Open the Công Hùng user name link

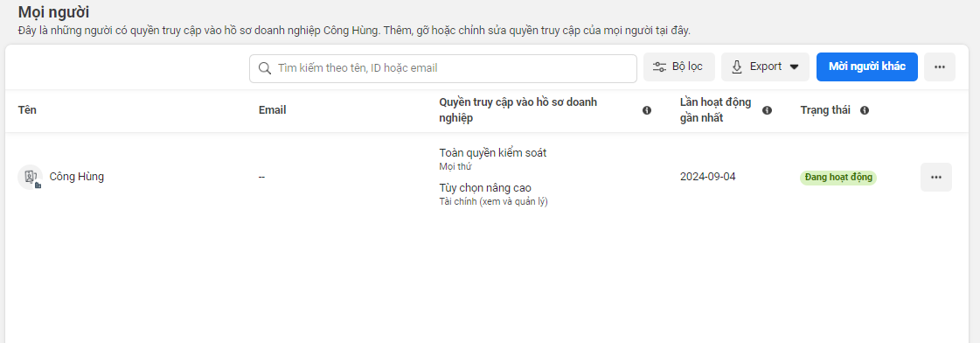(x=77, y=177)
